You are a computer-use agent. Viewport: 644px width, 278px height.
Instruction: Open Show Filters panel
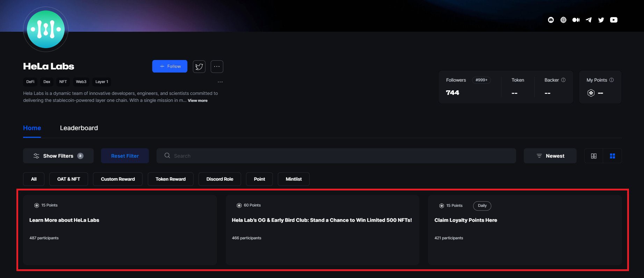[58, 156]
